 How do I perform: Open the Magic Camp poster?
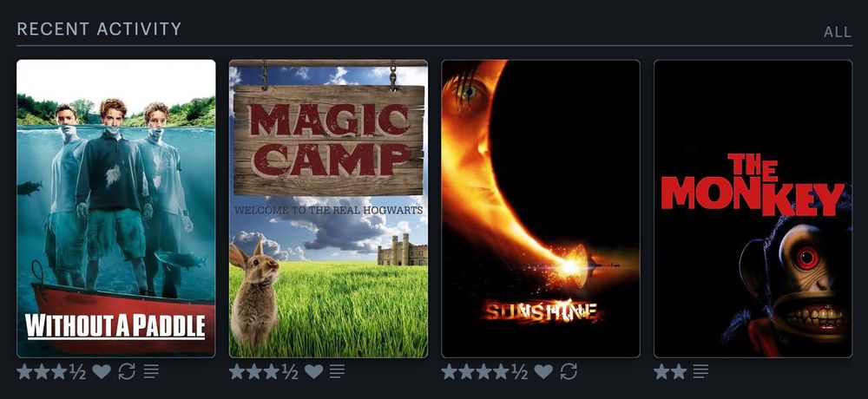pos(328,209)
